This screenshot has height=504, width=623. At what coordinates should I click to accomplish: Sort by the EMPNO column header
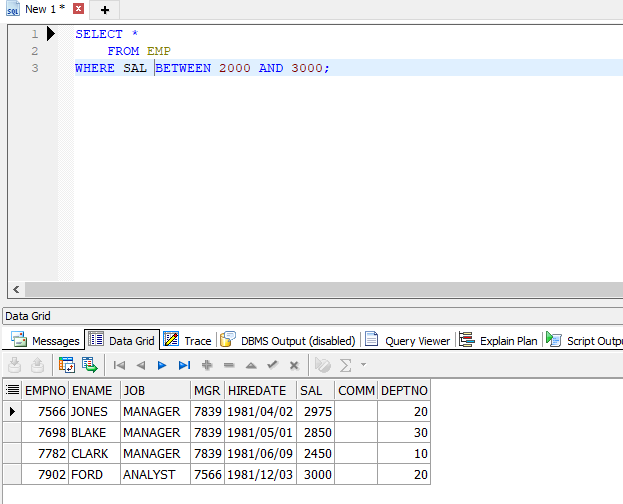[x=45, y=390]
